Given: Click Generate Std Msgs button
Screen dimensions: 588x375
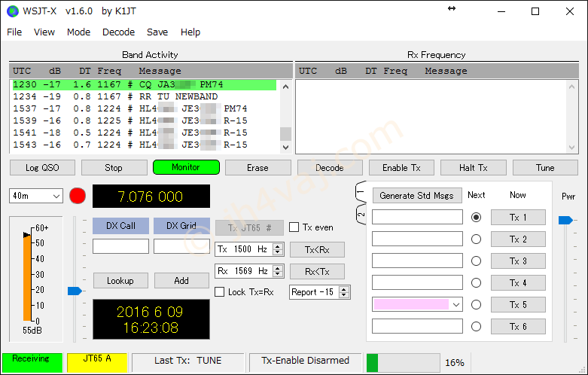Looking at the screenshot, I should tap(417, 195).
